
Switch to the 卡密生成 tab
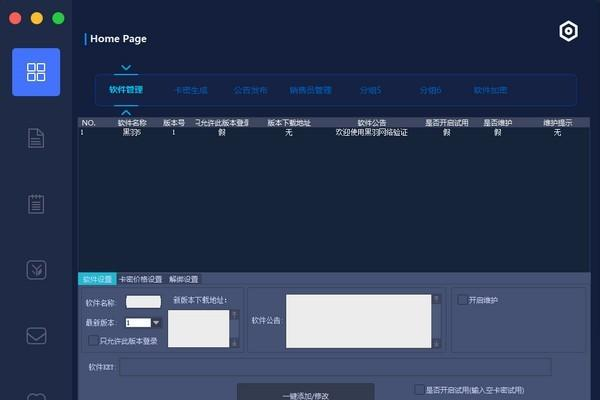(x=191, y=90)
